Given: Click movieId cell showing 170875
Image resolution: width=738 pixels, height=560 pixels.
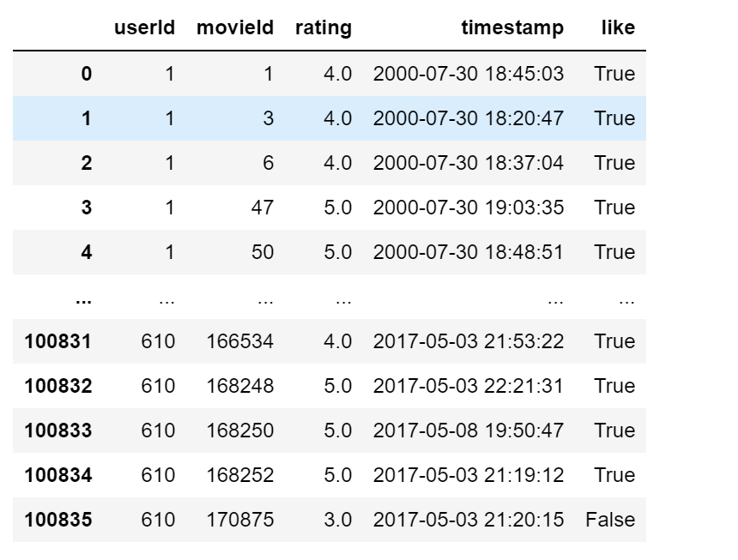Looking at the screenshot, I should pyautogui.click(x=240, y=520).
